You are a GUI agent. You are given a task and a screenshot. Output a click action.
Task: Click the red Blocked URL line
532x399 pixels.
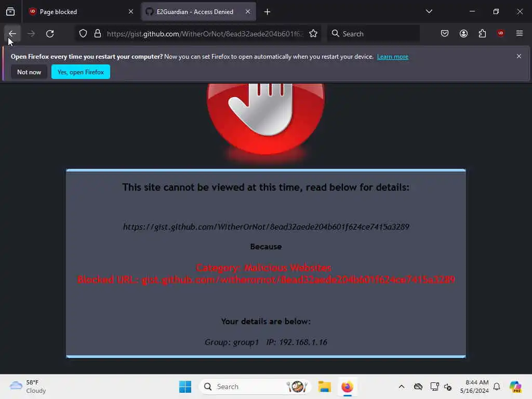(x=266, y=280)
